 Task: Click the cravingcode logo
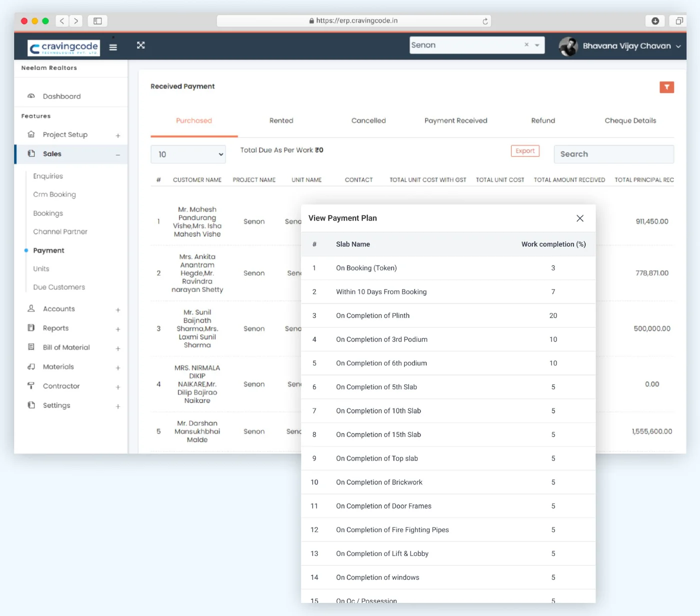(x=63, y=48)
